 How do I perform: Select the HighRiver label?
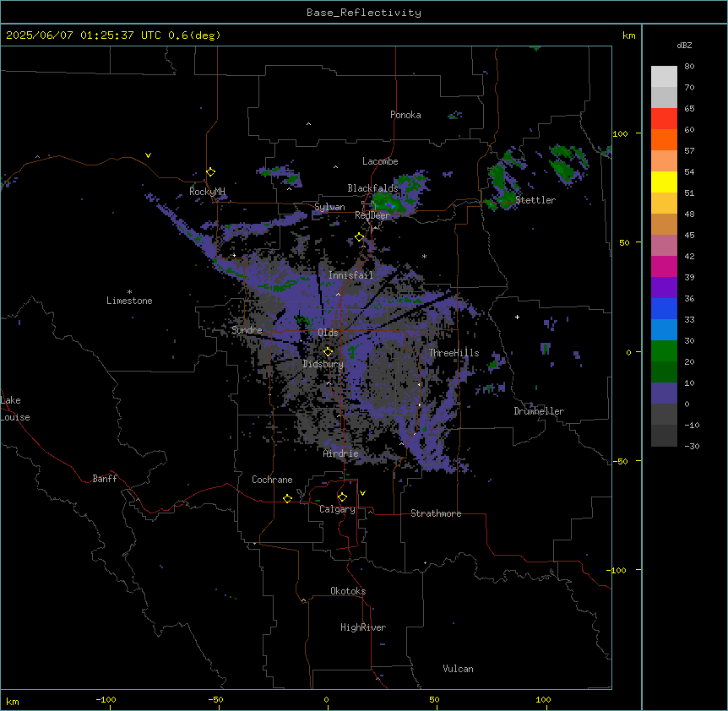[x=363, y=627]
